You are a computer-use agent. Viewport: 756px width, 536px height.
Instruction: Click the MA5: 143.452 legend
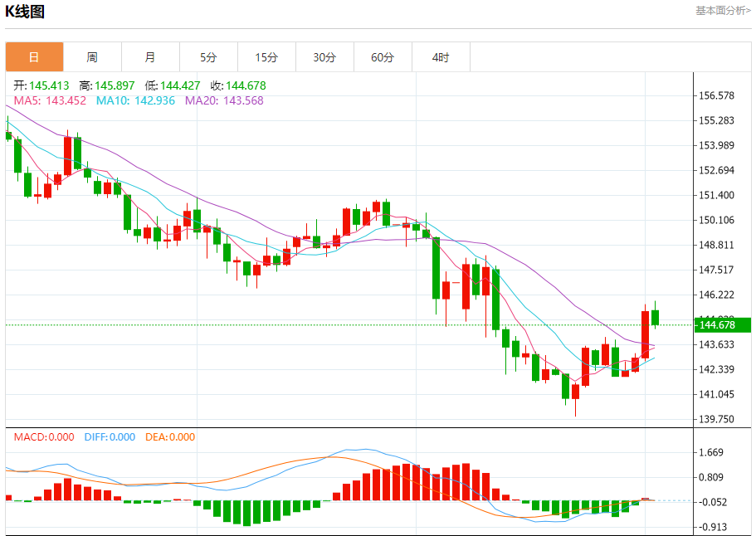coord(50,100)
